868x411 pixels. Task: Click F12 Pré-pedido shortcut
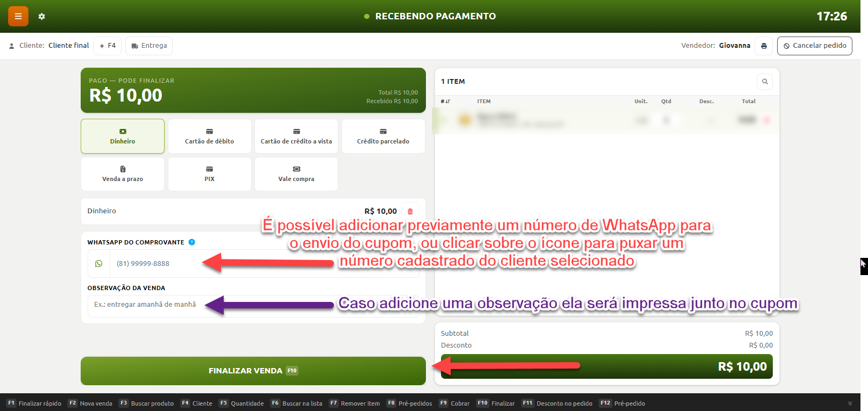point(622,403)
